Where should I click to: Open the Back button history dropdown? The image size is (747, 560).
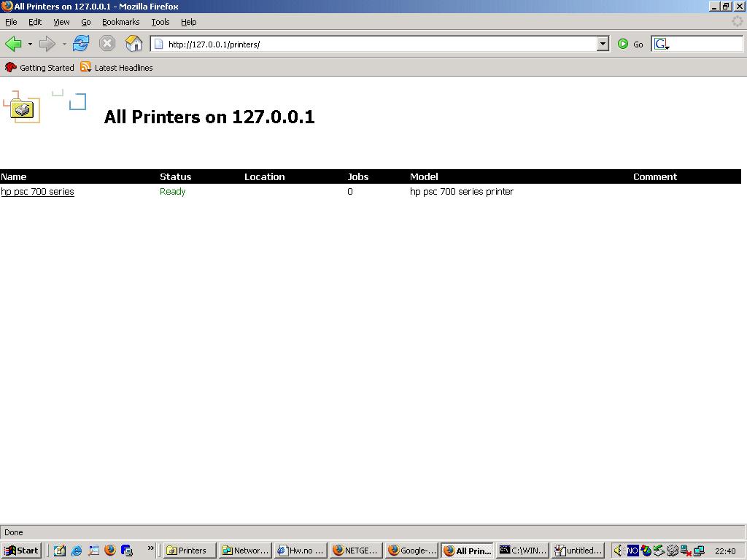[30, 44]
